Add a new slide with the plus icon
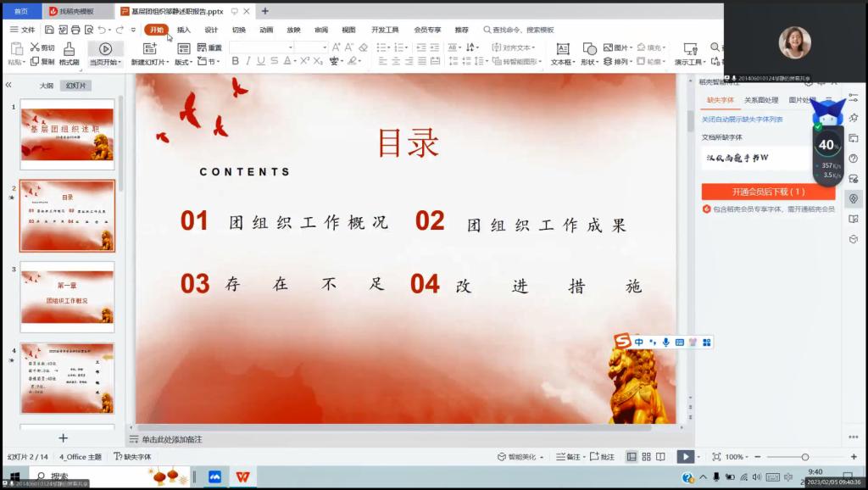The image size is (868, 490). (63, 437)
